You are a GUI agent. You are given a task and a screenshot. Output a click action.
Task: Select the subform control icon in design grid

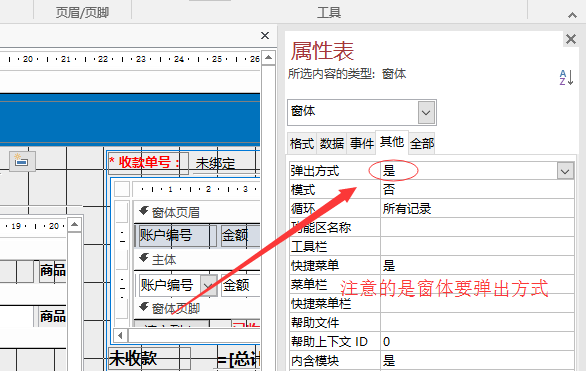(22, 161)
